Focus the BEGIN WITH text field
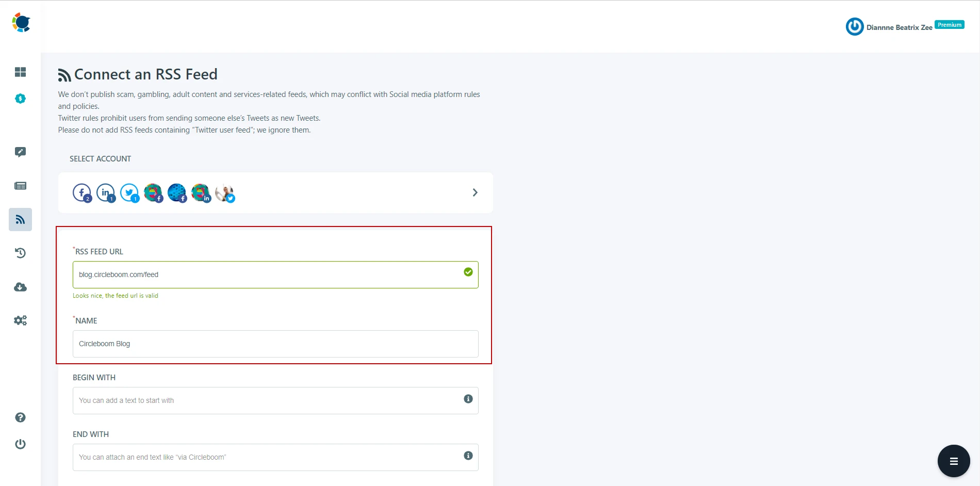 point(275,400)
